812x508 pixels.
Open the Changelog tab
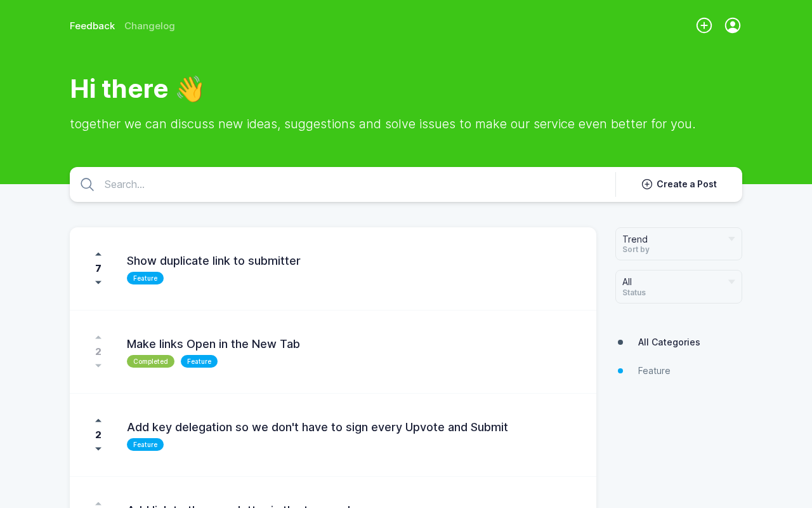coord(150,26)
